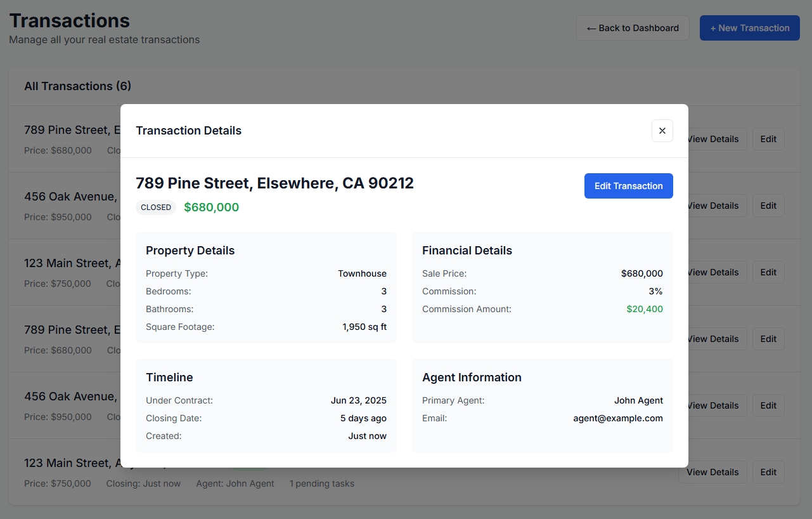Edit the first 456 Oak Avenue transaction row
This screenshot has width=812, height=519.
768,206
